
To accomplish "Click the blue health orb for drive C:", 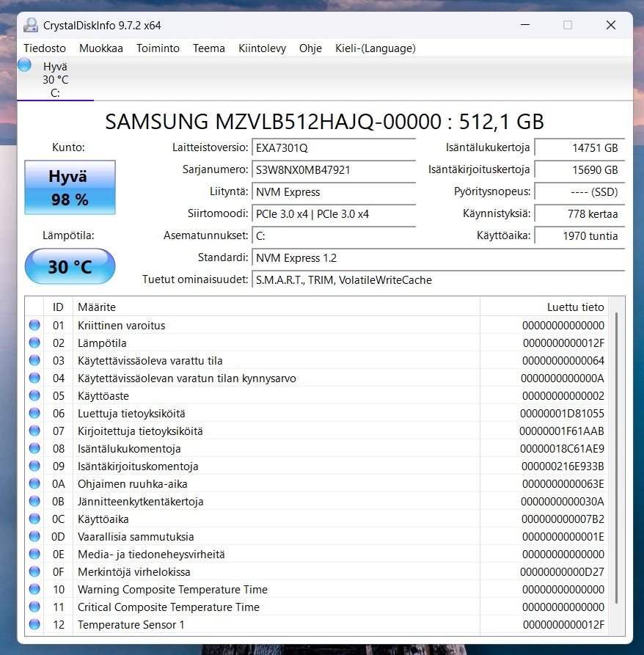I will point(25,65).
